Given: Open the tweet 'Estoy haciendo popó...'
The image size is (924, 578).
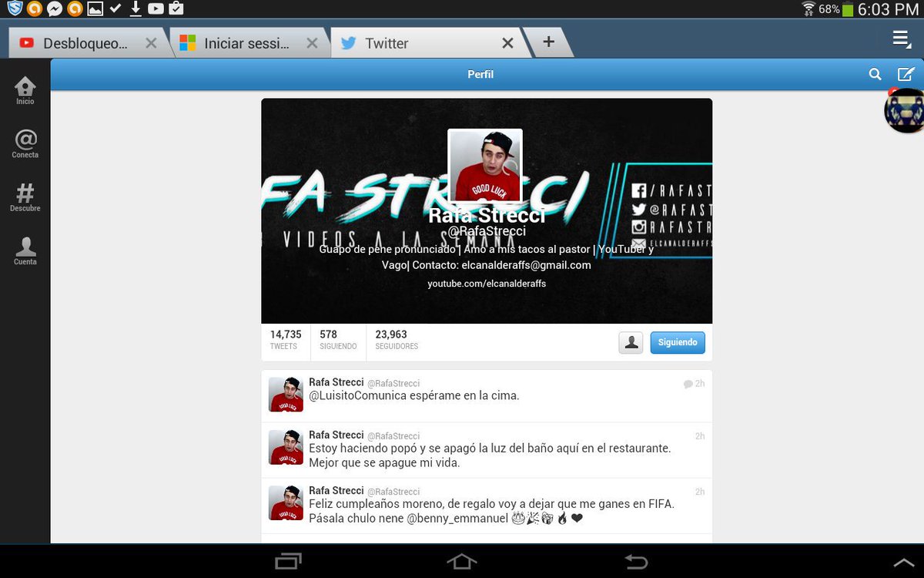Looking at the screenshot, I should click(x=487, y=450).
